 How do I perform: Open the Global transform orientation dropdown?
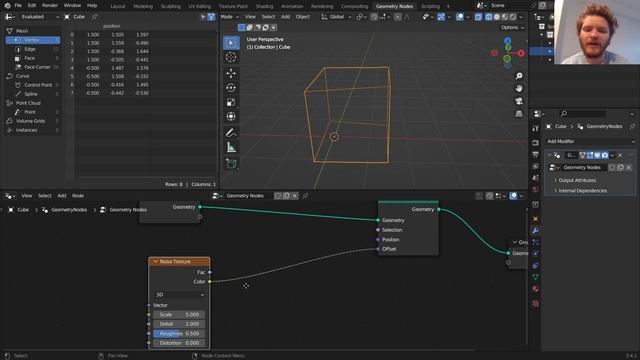click(x=336, y=17)
